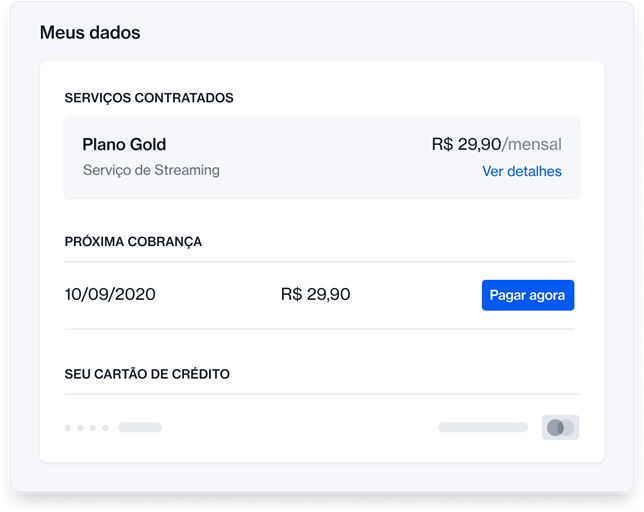Click the "/mensal" billing period label
Screen dimensions: 644x512
pos(532,145)
